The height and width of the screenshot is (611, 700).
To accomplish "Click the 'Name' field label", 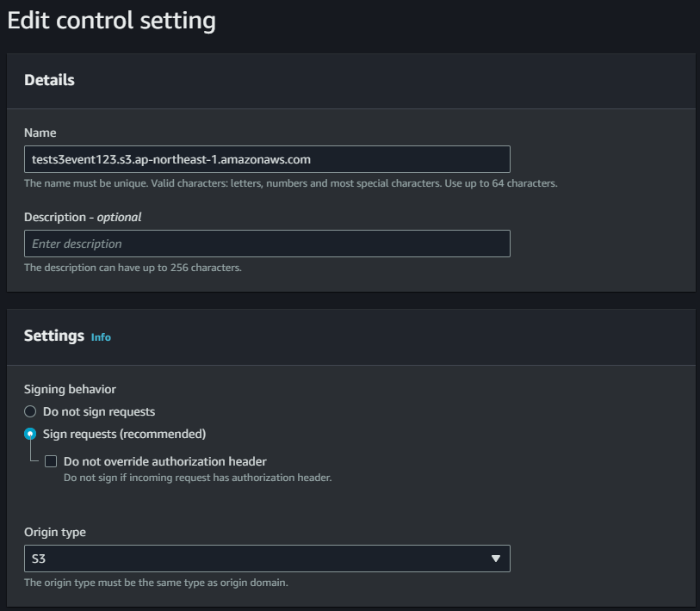I will (40, 133).
